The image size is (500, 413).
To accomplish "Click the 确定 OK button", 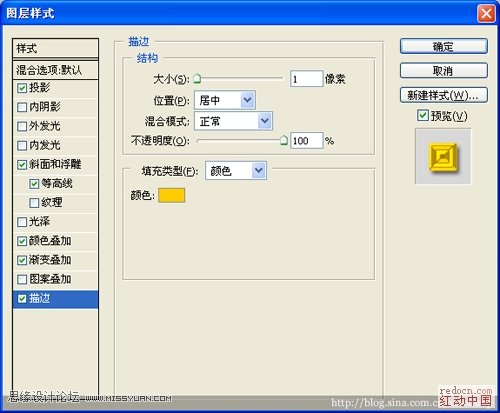I will click(x=444, y=46).
